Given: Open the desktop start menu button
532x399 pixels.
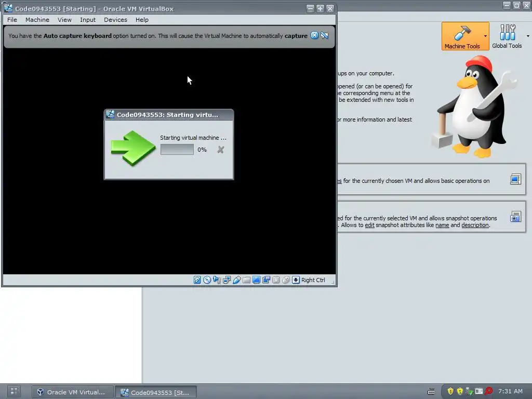Looking at the screenshot, I should coord(14,392).
